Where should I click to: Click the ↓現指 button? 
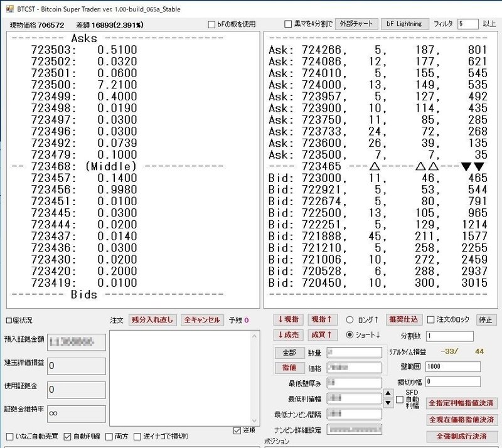coord(289,319)
